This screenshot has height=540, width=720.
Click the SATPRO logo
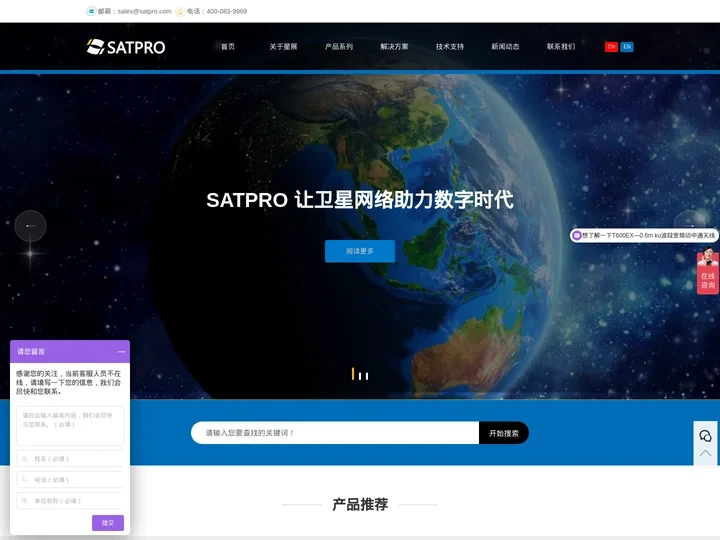pyautogui.click(x=126, y=47)
